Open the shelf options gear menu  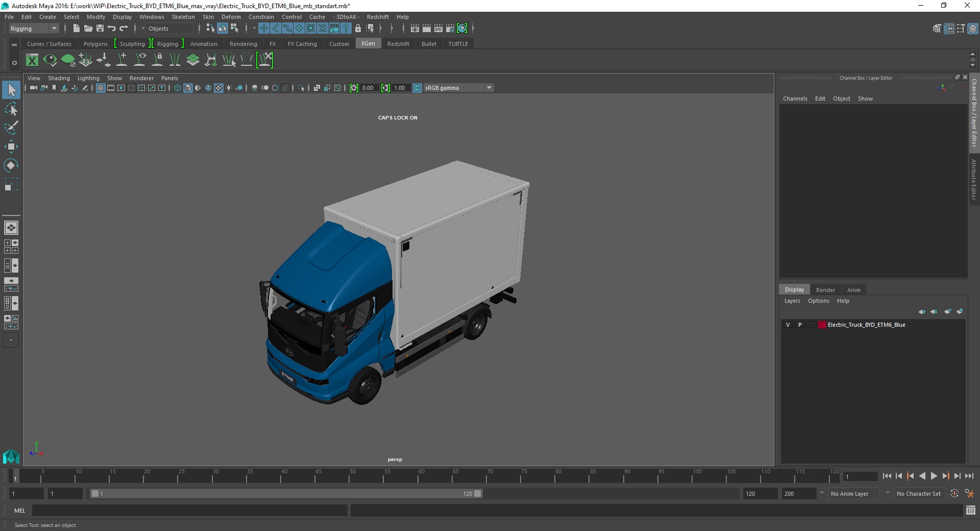[14, 63]
